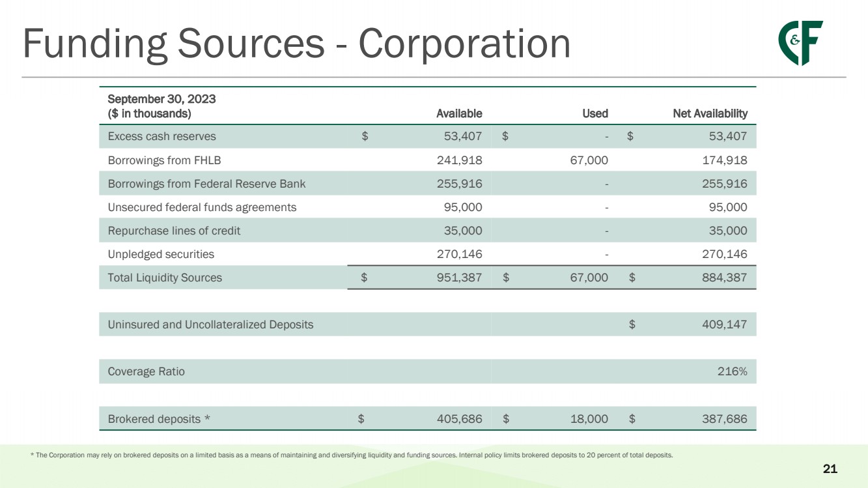This screenshot has height=488, width=868.
Task: Click the slide page number 21
Action: coord(830,468)
